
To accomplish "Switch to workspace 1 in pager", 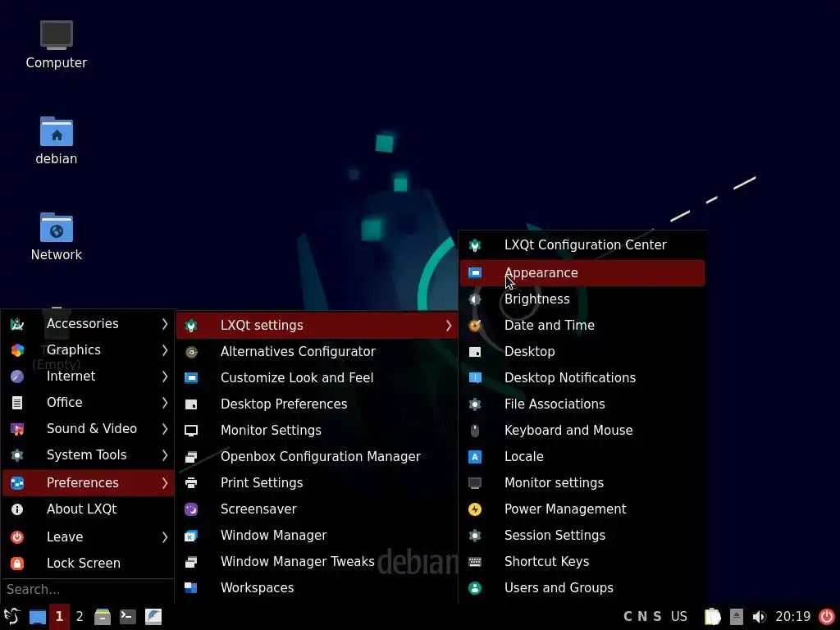I will click(59, 617).
